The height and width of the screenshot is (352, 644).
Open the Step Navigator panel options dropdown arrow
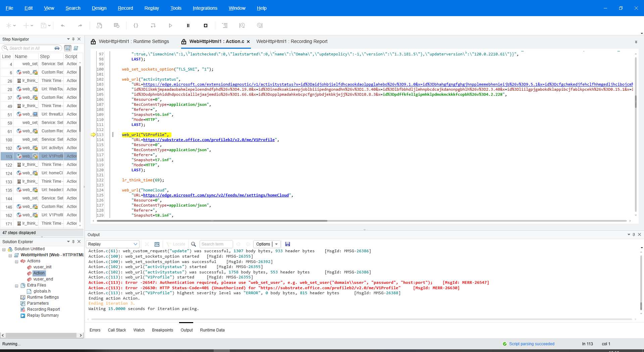(x=68, y=39)
